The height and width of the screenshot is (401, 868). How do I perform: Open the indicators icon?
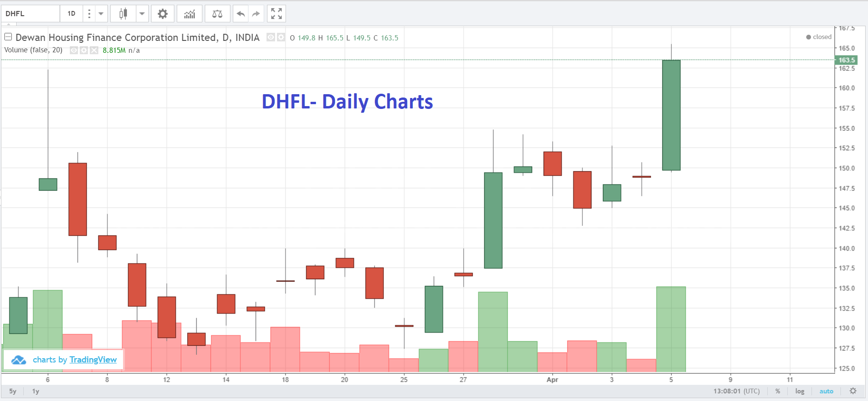[x=190, y=14]
